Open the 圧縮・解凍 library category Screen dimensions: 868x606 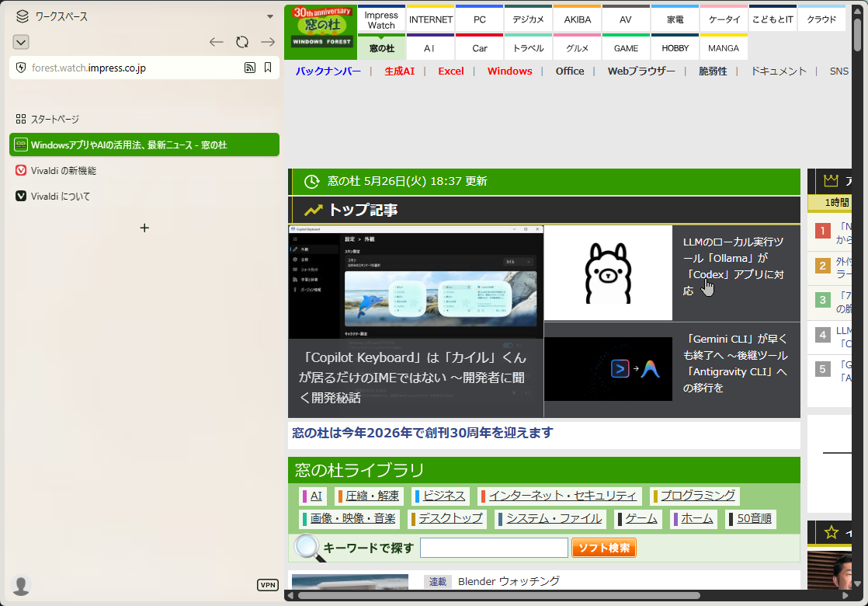point(368,496)
